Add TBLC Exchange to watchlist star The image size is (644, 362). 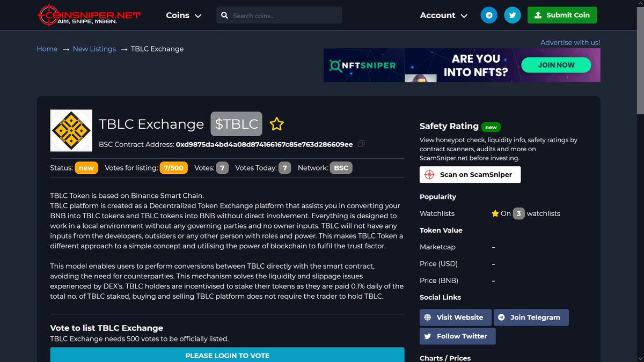(x=277, y=124)
